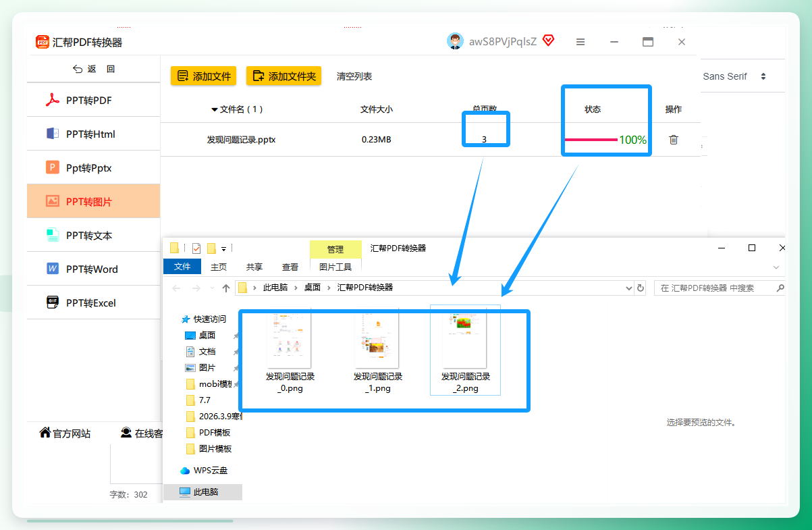Click Explorer up-one-level arrow

(226, 288)
